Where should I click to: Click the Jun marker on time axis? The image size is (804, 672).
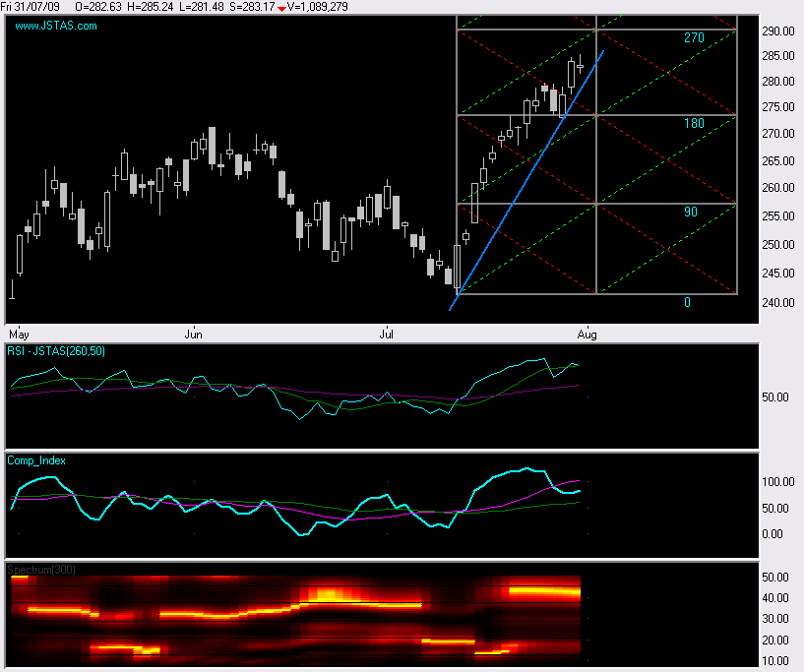[x=194, y=334]
